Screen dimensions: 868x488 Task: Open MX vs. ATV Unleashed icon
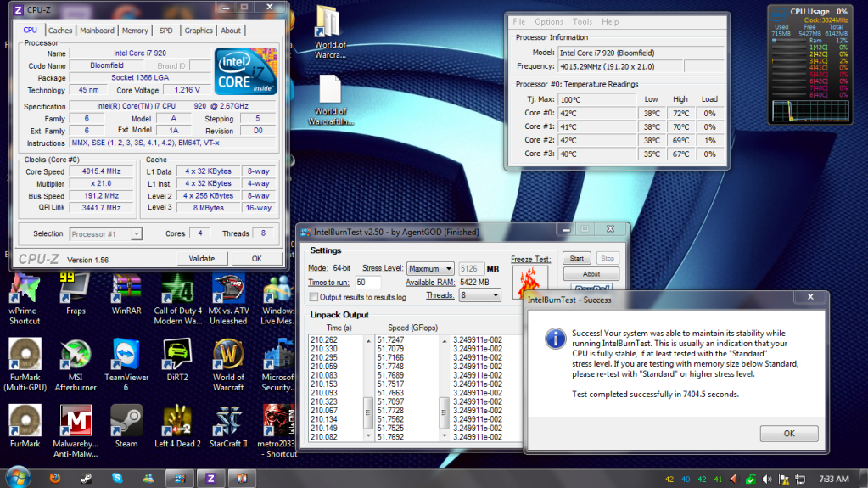point(228,289)
